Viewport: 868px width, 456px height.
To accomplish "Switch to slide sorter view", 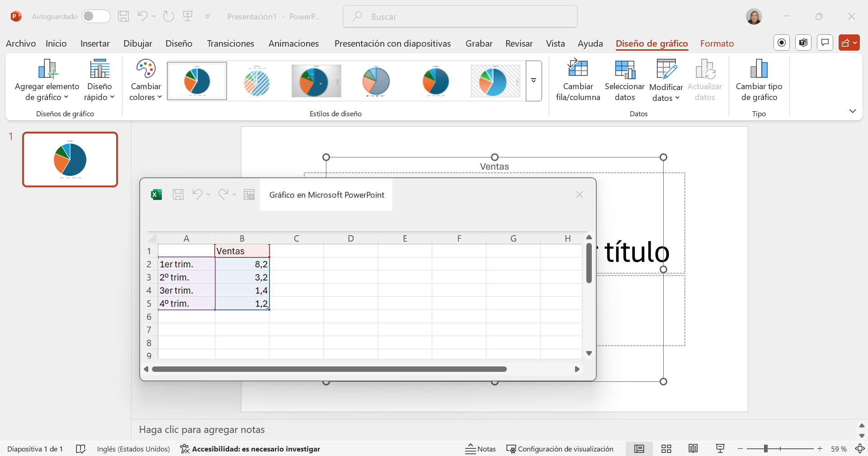I will coord(666,449).
